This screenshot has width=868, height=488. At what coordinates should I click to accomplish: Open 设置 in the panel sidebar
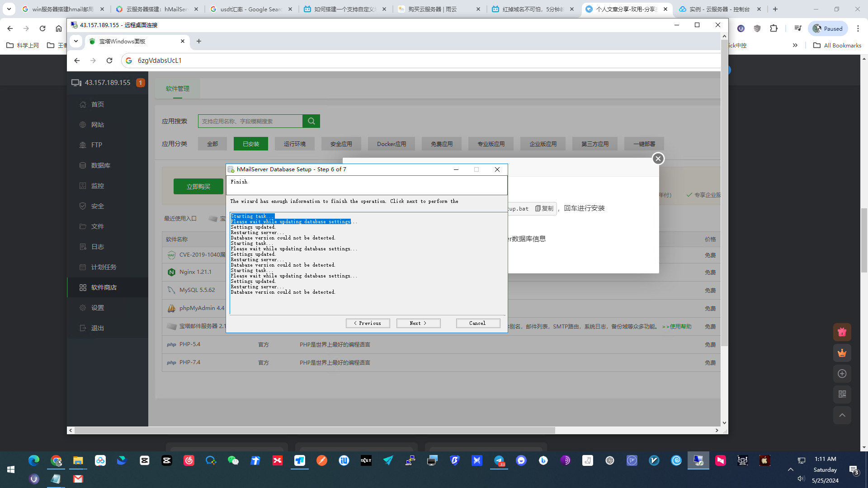[108, 308]
